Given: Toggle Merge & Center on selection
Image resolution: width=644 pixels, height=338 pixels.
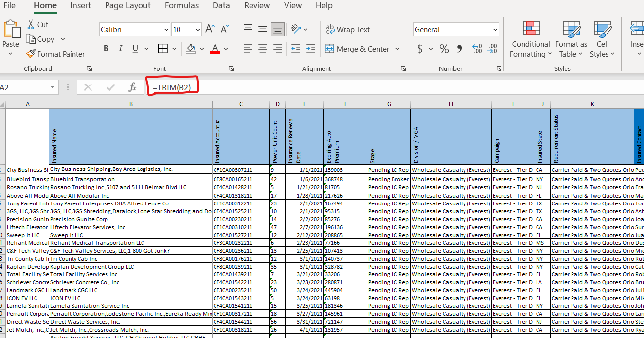Looking at the screenshot, I should [357, 49].
